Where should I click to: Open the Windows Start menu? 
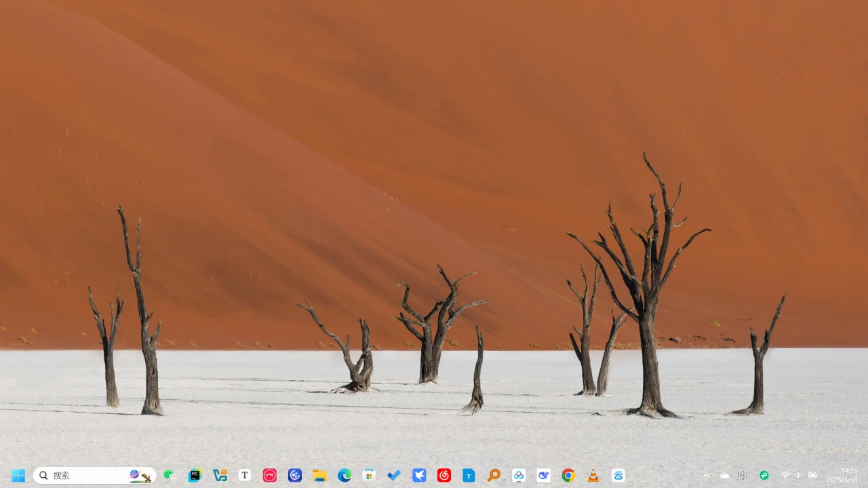tap(18, 475)
